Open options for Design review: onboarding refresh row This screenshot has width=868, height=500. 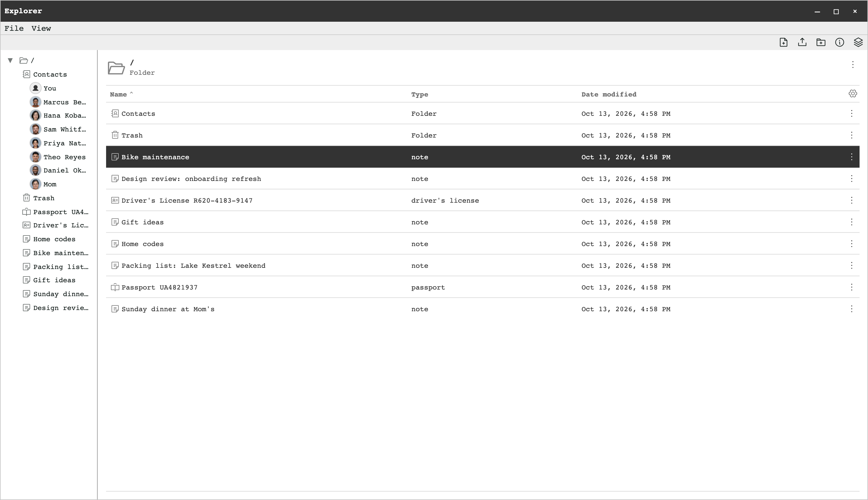coord(851,179)
